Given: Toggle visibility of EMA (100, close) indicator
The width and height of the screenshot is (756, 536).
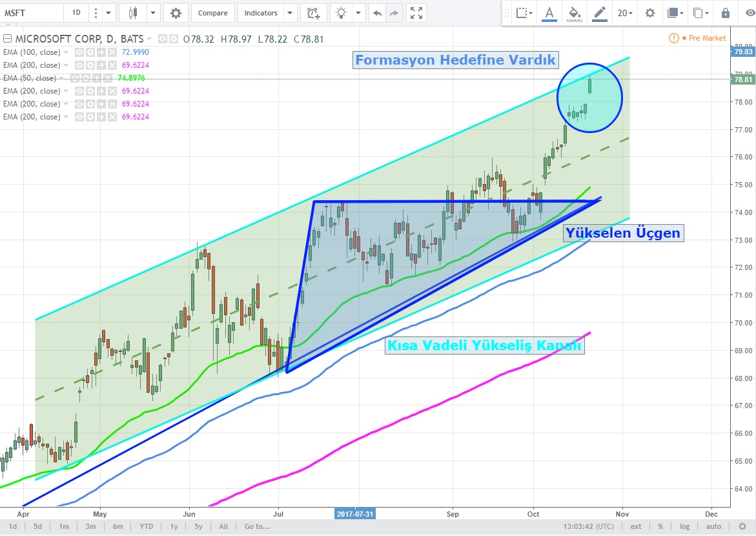Looking at the screenshot, I should (x=79, y=52).
